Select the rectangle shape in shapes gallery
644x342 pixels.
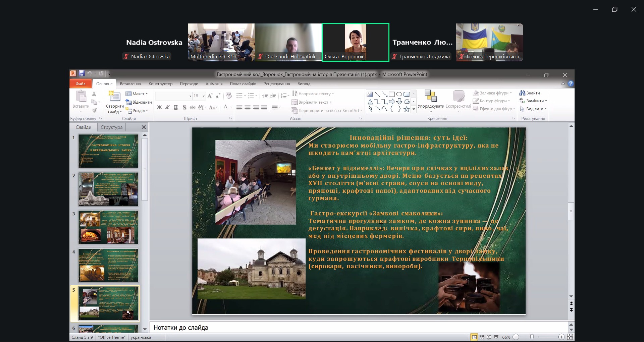(x=391, y=94)
